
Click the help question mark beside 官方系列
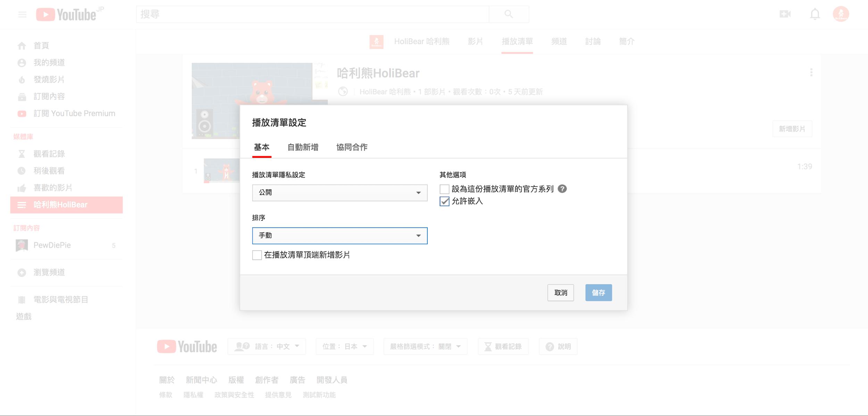(x=562, y=189)
